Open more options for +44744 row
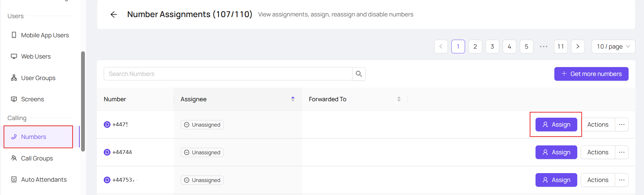Viewport: 644px width, 195px height. 622,152
